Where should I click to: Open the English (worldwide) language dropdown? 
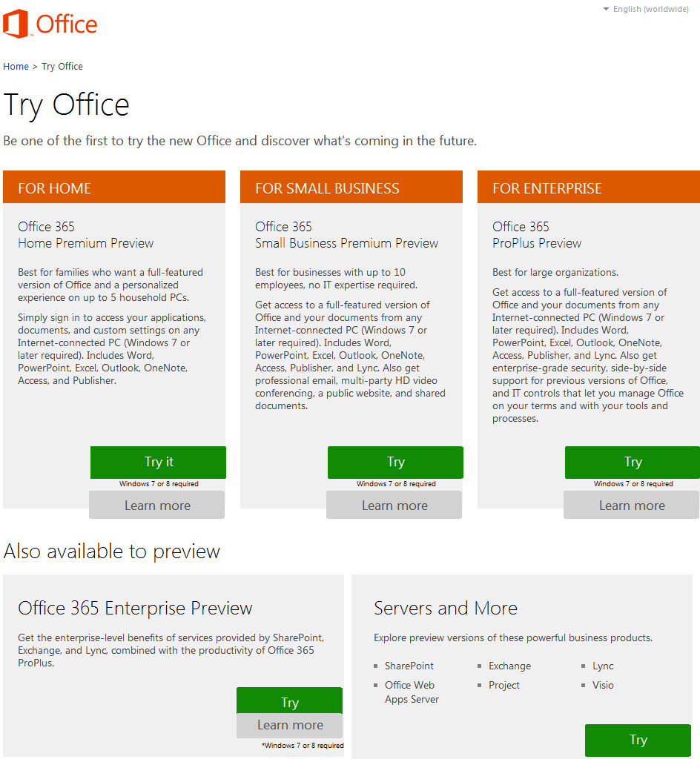click(646, 9)
